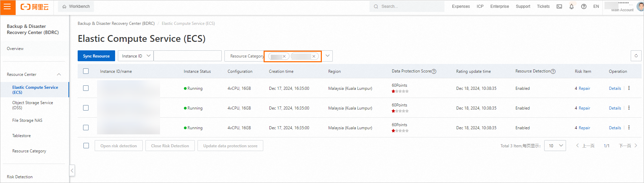Viewport: 644px width, 183px height.
Task: Click the BDRC breadcrumb link
Action: click(x=116, y=23)
